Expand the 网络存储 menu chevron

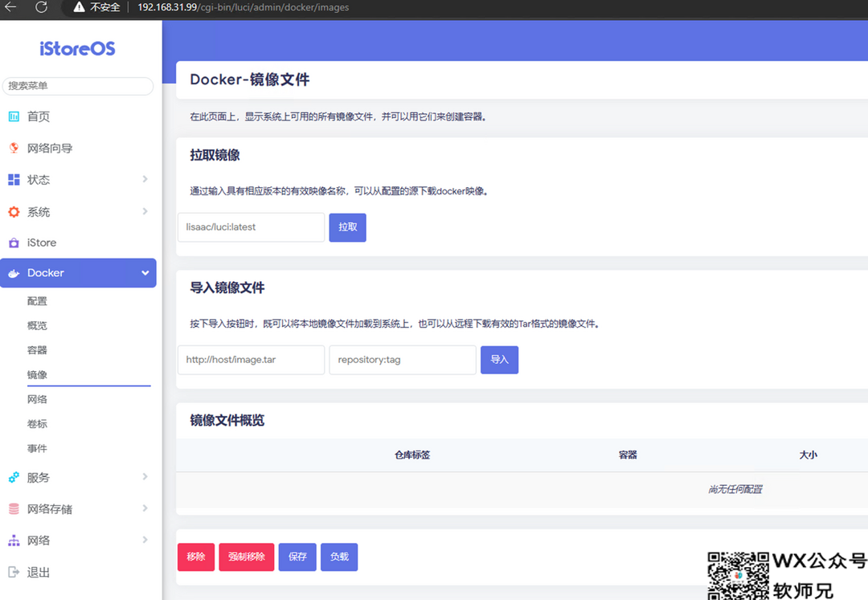(x=145, y=508)
